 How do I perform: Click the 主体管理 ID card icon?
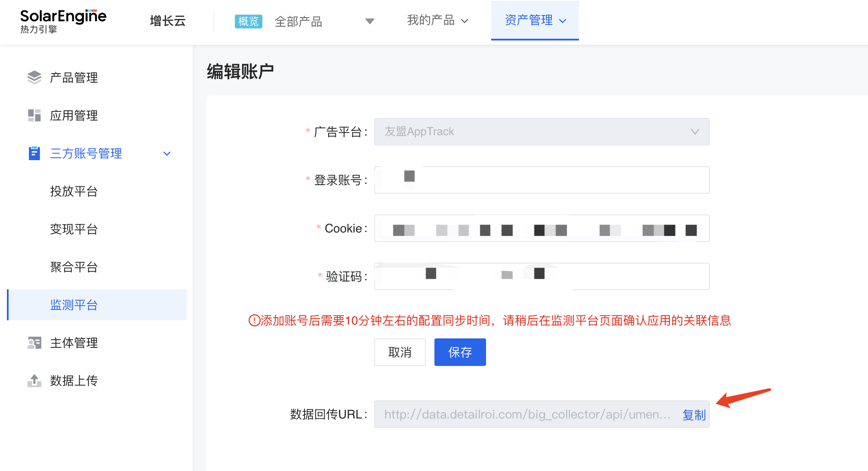click(34, 343)
